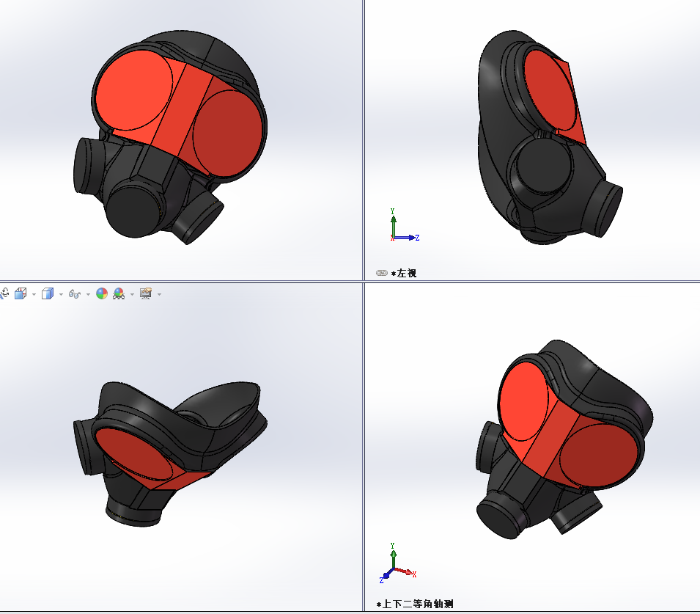This screenshot has height=614, width=700.
Task: Click the link views icon beside 左視
Action: point(382,273)
